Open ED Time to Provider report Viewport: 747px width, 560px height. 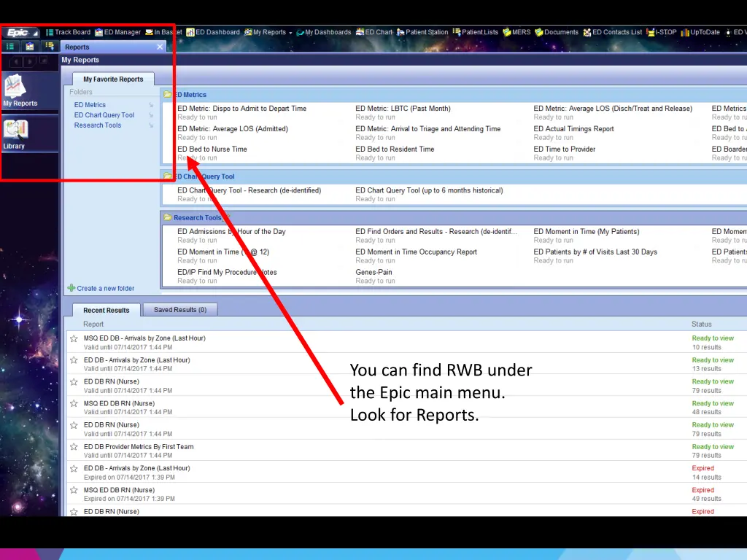point(565,149)
